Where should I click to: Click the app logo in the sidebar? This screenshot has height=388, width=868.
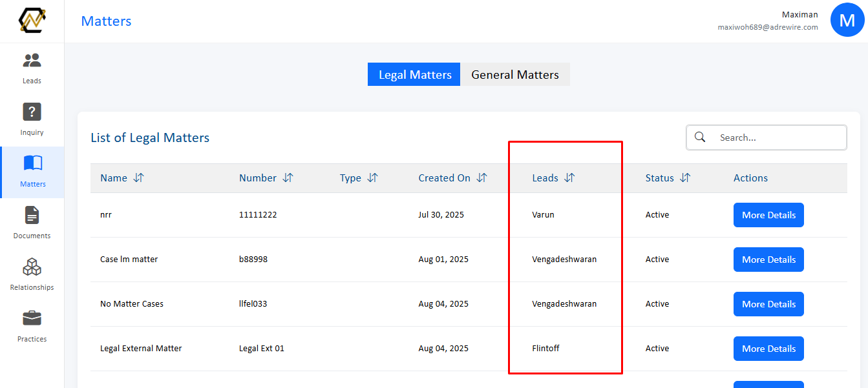click(x=32, y=21)
